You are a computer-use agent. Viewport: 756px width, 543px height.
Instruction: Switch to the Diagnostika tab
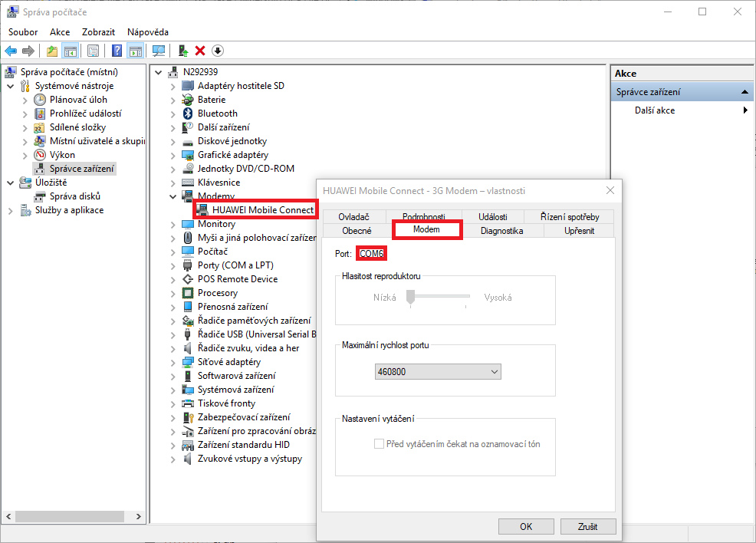point(501,230)
